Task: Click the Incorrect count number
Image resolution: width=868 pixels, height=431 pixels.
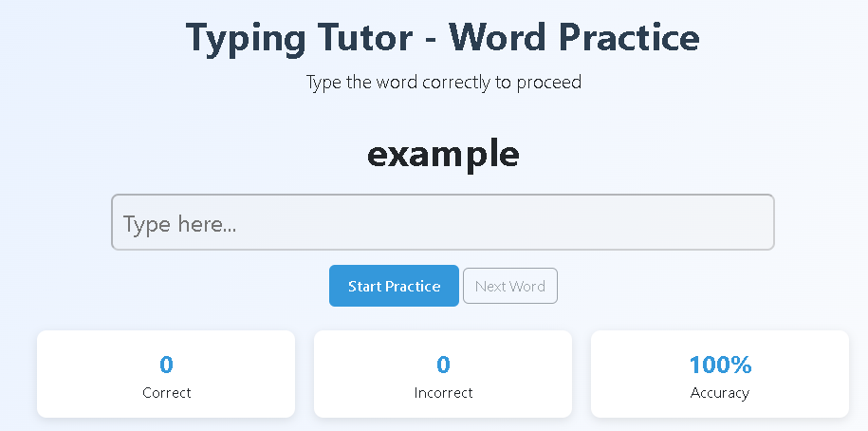Action: (x=443, y=365)
